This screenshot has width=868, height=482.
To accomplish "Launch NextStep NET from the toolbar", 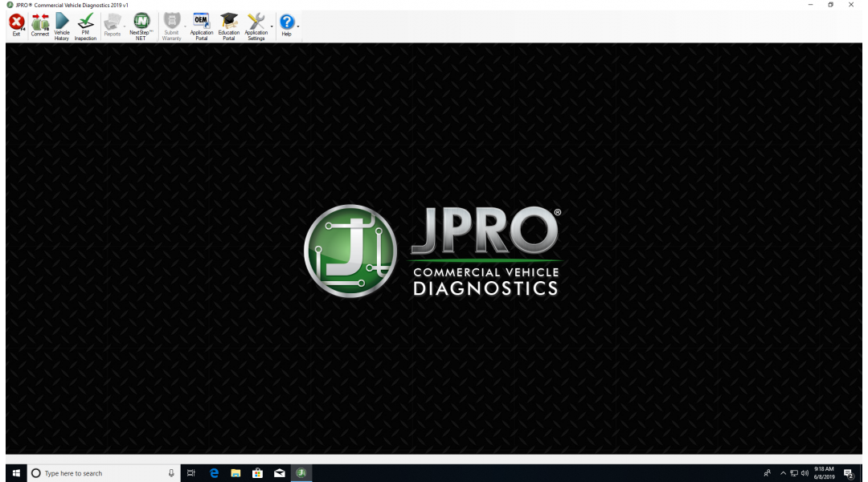I will [x=141, y=27].
